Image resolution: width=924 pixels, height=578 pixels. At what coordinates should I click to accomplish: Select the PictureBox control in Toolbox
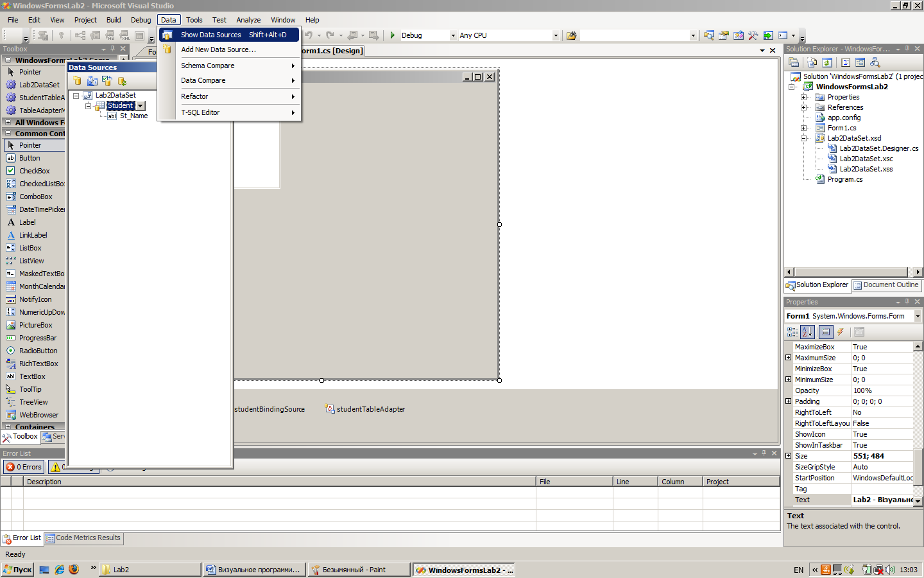click(35, 325)
